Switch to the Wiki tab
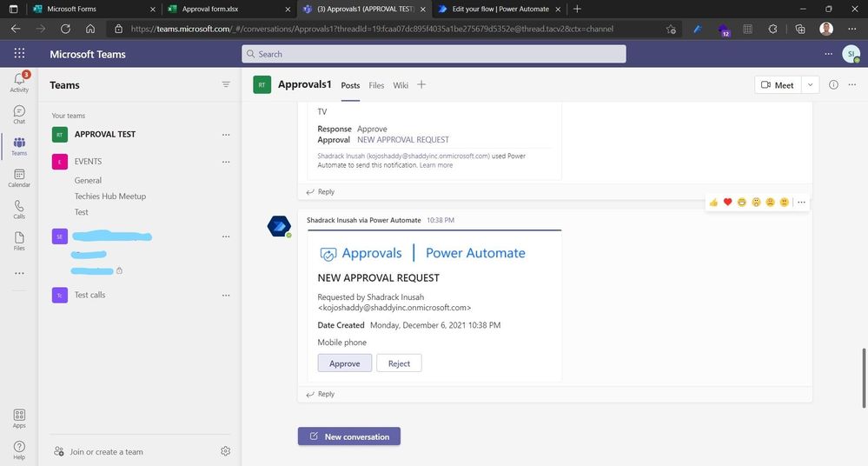868x466 pixels. tap(401, 85)
